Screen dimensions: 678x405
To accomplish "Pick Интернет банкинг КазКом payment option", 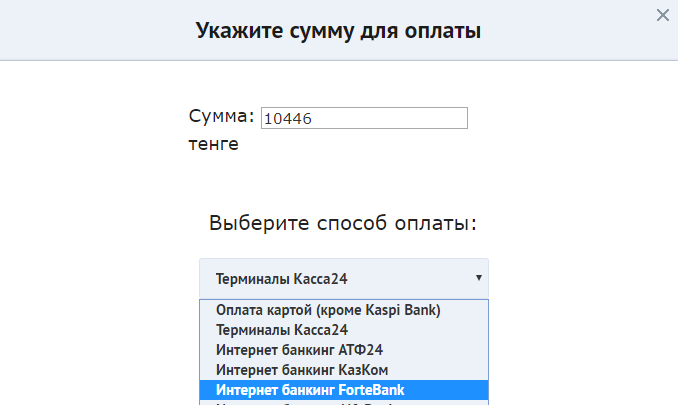I will [344, 370].
